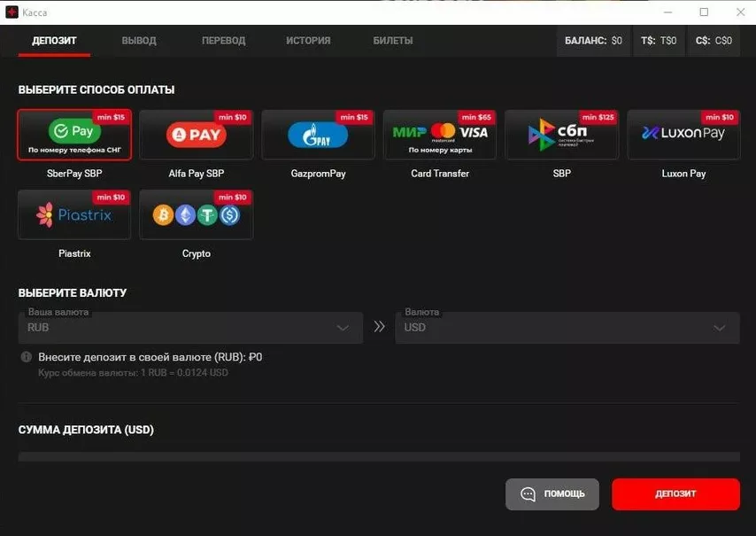Click the Помощь help button
The image size is (756, 536).
[552, 494]
